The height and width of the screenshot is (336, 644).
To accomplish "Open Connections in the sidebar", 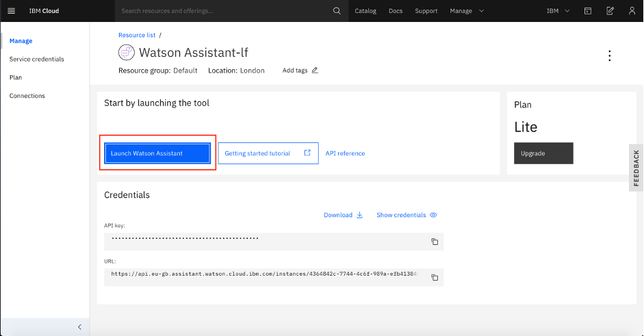I will click(x=27, y=96).
